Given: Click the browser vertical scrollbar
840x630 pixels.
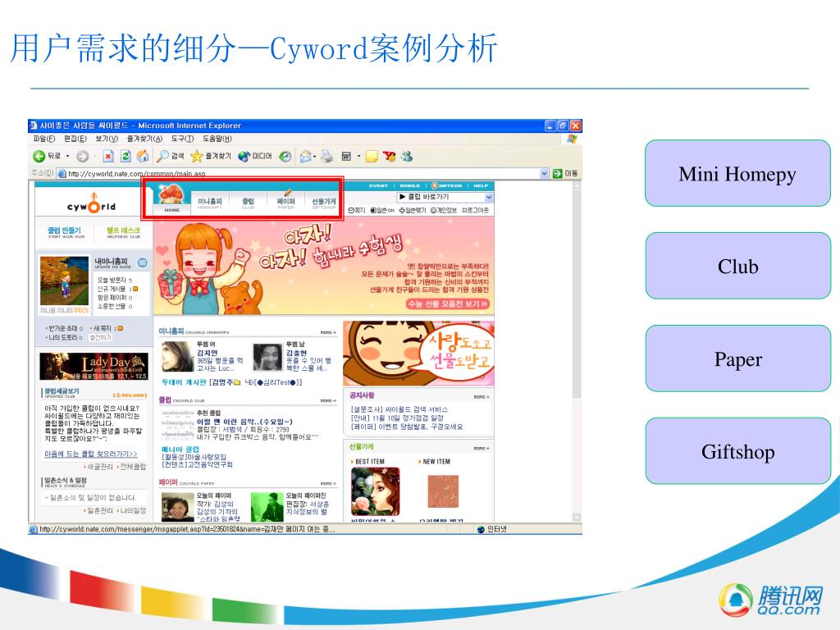Looking at the screenshot, I should [x=577, y=351].
